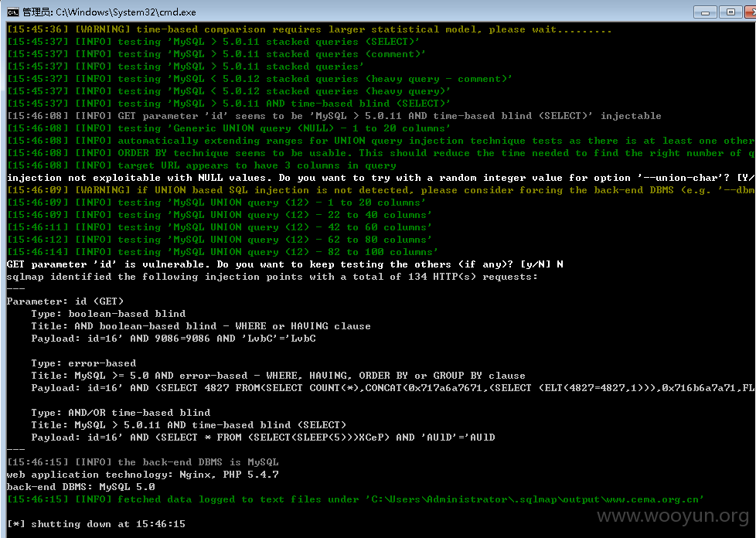
Task: Click the 'Type: boolean-based blind' line
Action: [108, 314]
